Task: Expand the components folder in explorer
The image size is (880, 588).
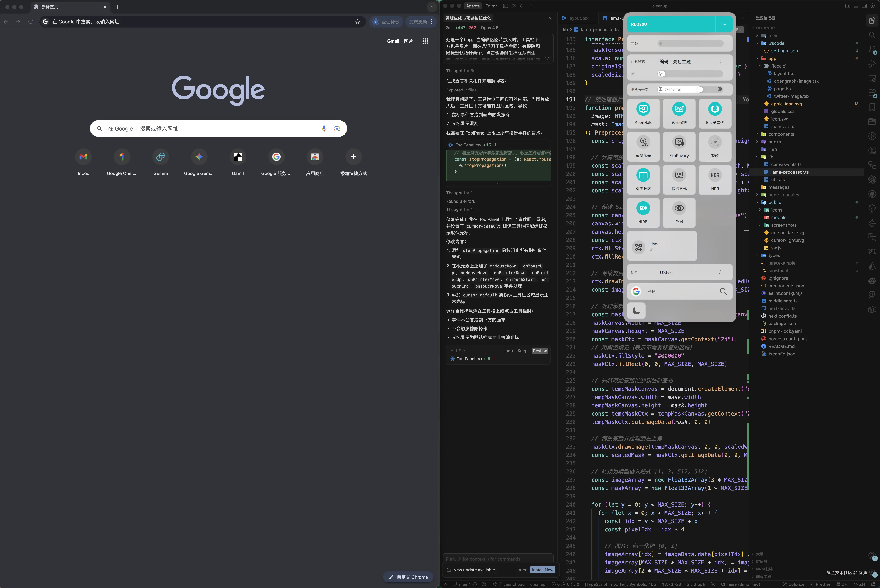Action: pos(781,134)
